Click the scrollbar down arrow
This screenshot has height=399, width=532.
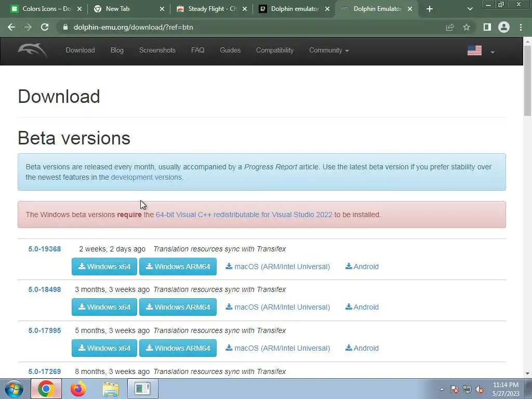(x=528, y=374)
